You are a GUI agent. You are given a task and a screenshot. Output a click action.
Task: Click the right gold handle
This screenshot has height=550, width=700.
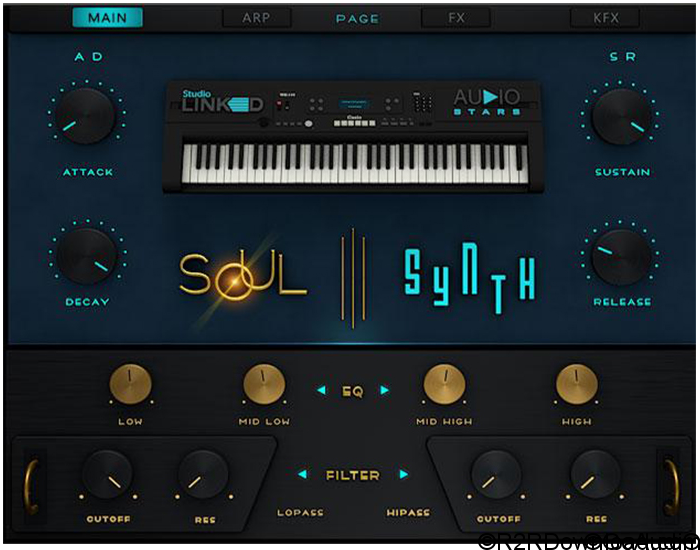point(671,487)
